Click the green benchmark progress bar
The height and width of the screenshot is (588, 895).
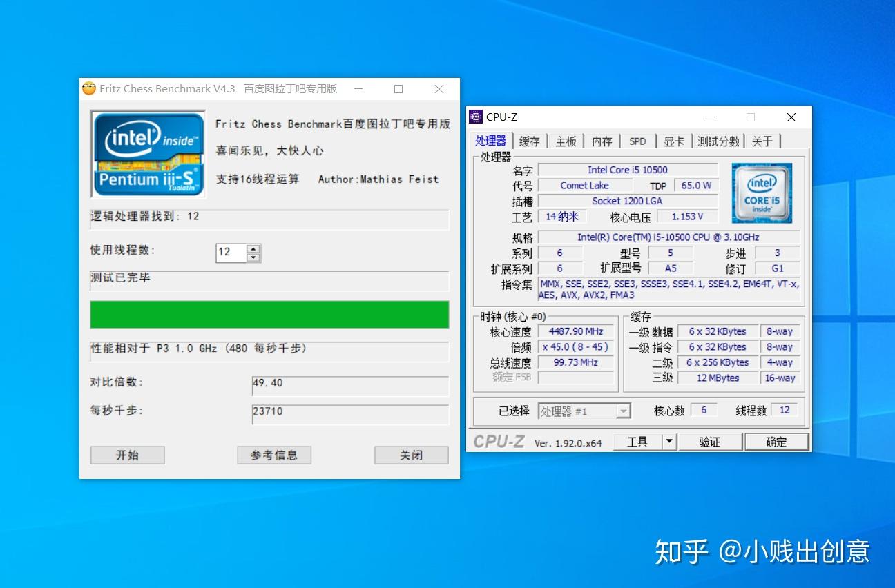(x=269, y=314)
